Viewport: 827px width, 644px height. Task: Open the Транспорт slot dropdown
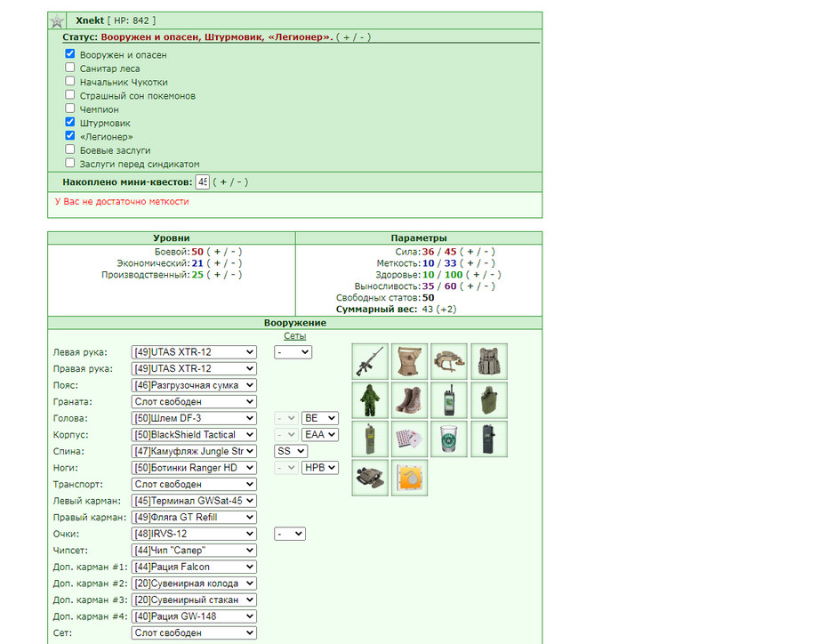point(194,484)
